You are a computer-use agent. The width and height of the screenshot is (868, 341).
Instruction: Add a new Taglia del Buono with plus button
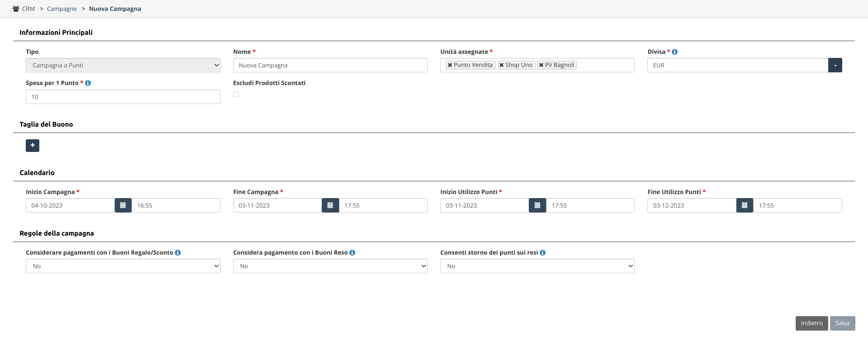click(33, 146)
